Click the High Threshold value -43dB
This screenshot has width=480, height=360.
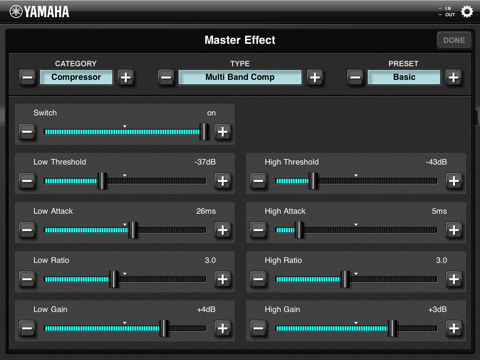pos(436,162)
